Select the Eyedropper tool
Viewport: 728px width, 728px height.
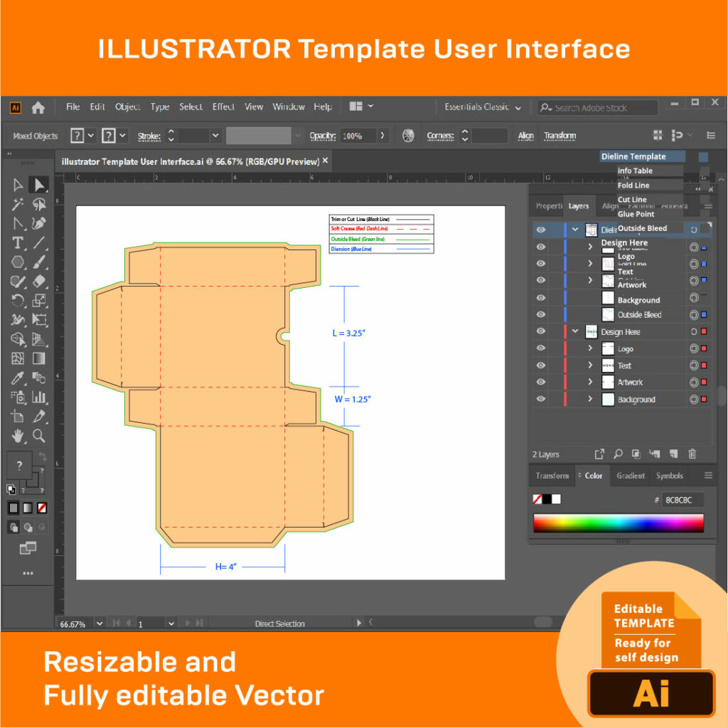(18, 378)
